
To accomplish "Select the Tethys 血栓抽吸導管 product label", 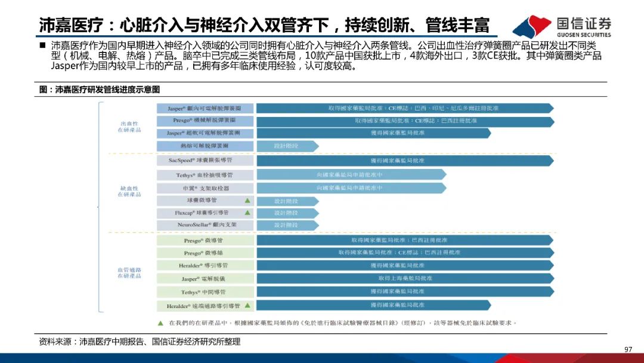I will (205, 175).
